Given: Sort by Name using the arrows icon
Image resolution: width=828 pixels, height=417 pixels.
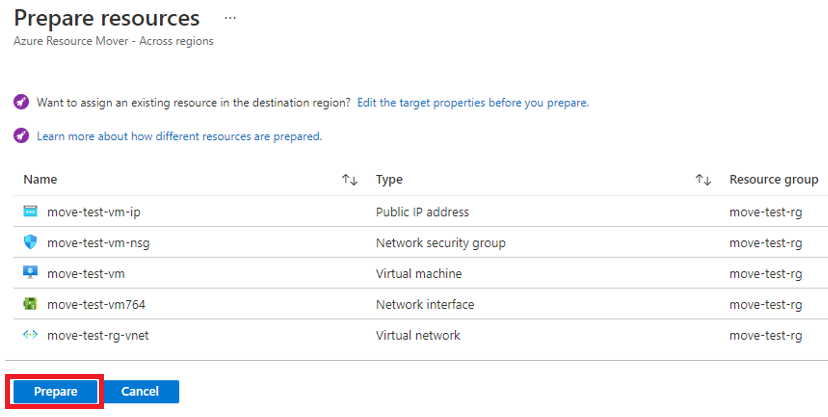Looking at the screenshot, I should point(350,179).
